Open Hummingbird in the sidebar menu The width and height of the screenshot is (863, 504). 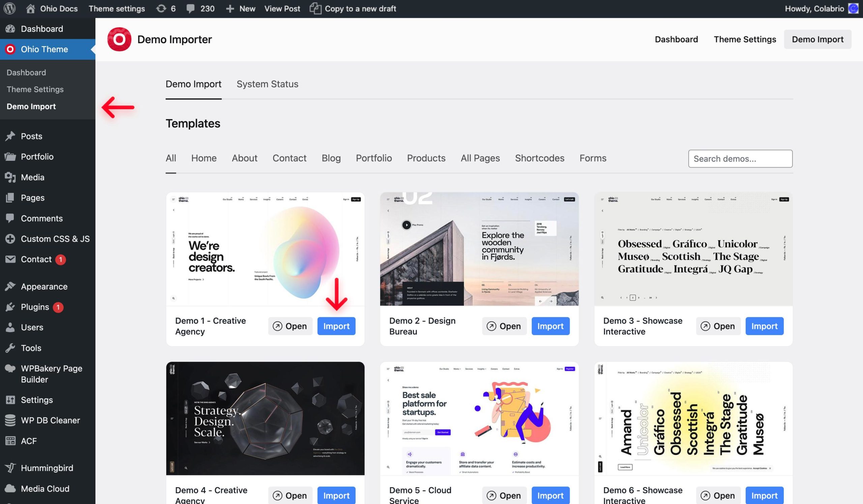click(47, 468)
